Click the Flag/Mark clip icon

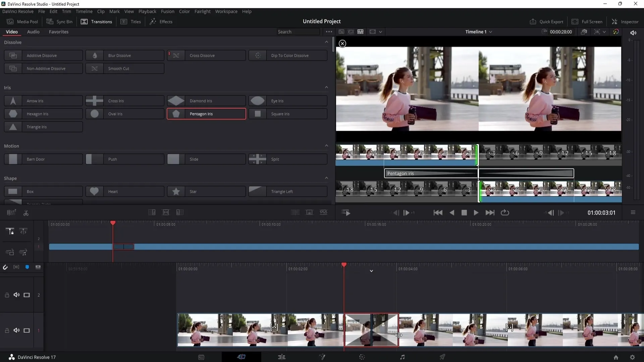27,267
